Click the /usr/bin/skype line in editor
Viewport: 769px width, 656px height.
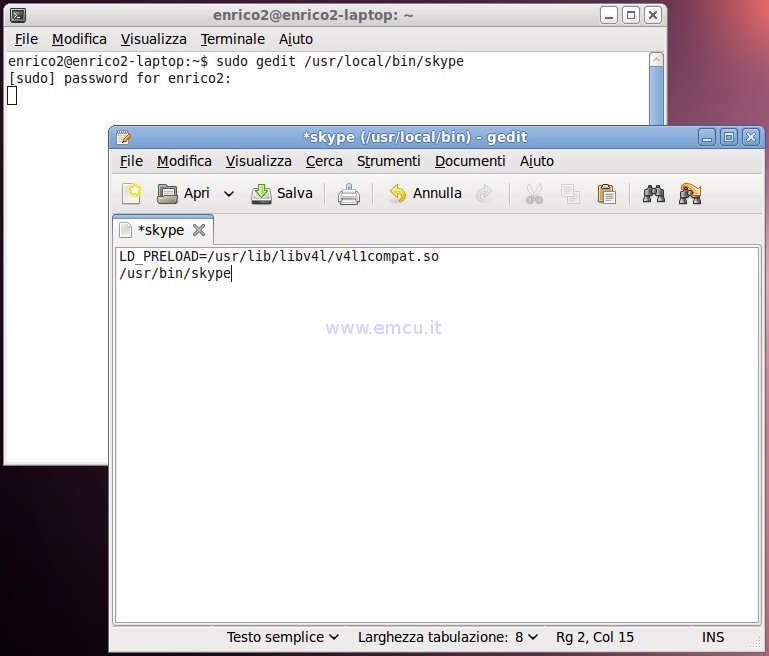click(175, 273)
